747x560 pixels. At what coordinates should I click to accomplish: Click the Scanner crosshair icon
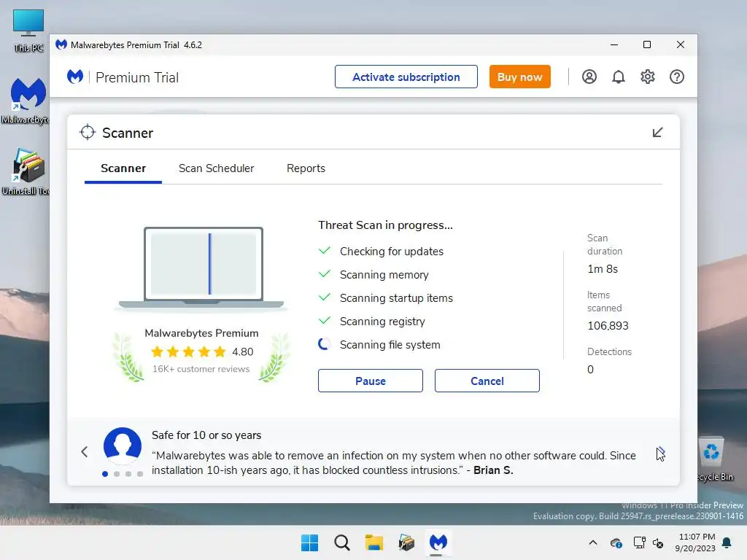pyautogui.click(x=88, y=133)
